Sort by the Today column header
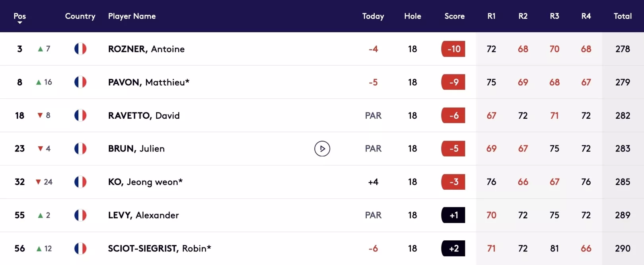 tap(373, 16)
